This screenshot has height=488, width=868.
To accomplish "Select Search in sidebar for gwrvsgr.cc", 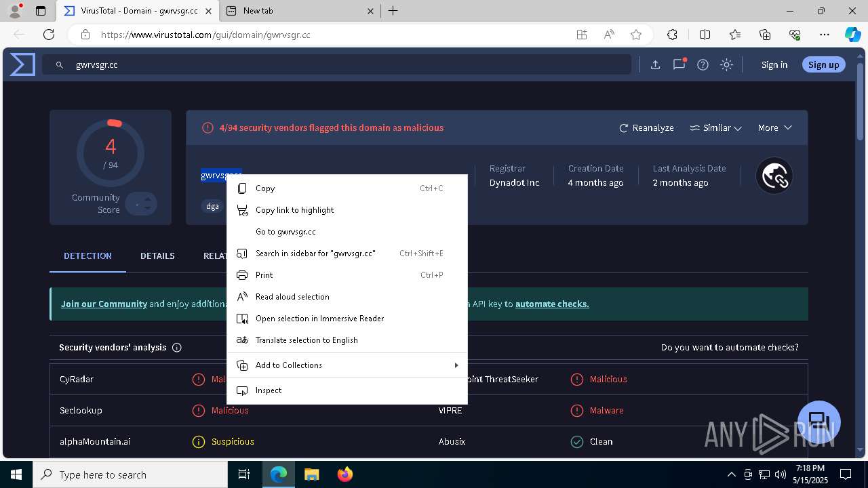I will (347, 253).
